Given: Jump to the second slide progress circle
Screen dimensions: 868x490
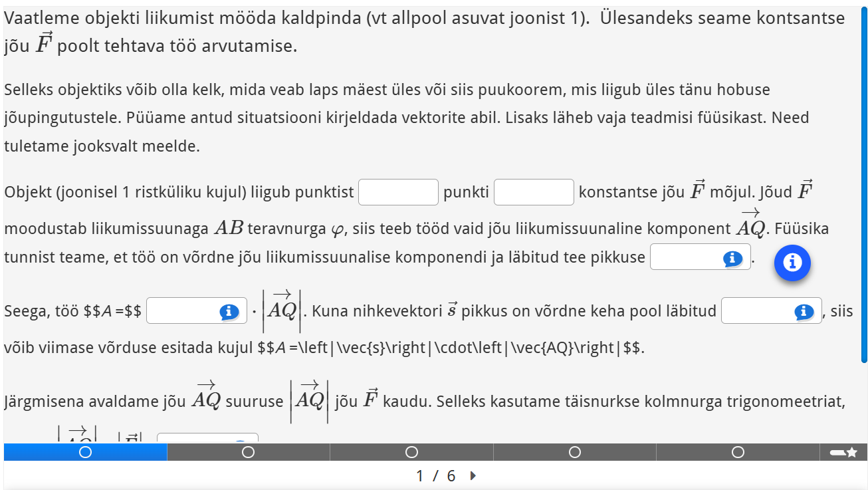Looking at the screenshot, I should click(248, 453).
